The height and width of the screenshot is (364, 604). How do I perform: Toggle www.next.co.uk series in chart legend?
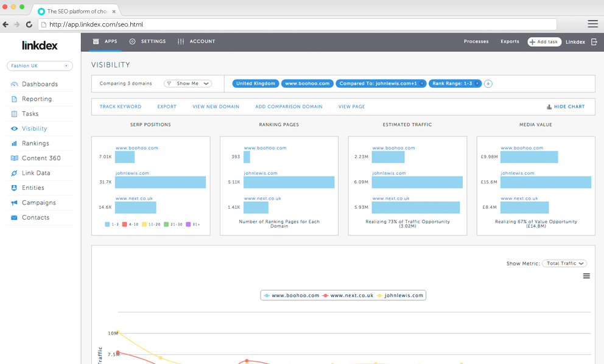click(348, 295)
